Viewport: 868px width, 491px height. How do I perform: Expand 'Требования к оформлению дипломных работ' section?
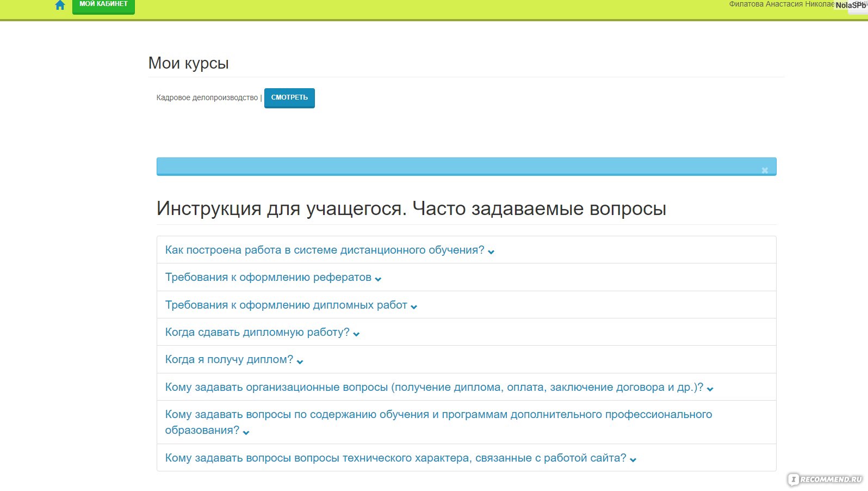[291, 305]
